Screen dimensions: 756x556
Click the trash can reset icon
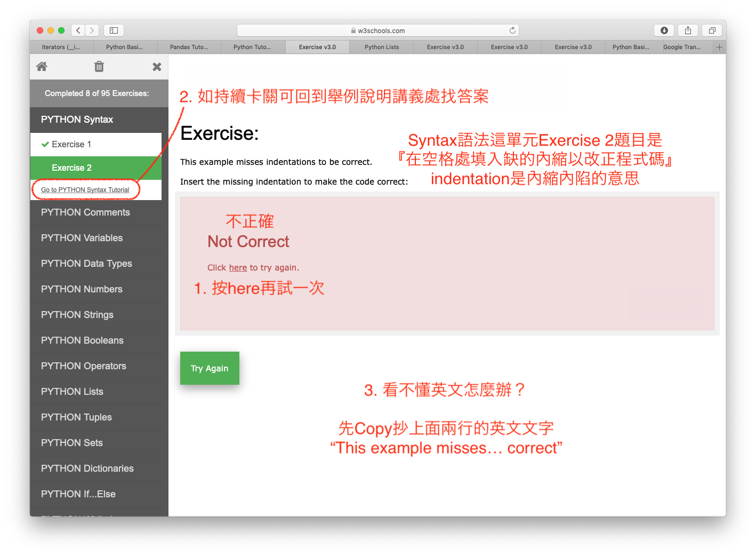99,67
